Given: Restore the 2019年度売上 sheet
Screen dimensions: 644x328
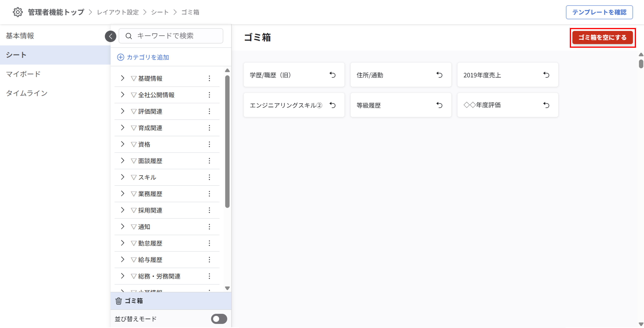Looking at the screenshot, I should [546, 75].
